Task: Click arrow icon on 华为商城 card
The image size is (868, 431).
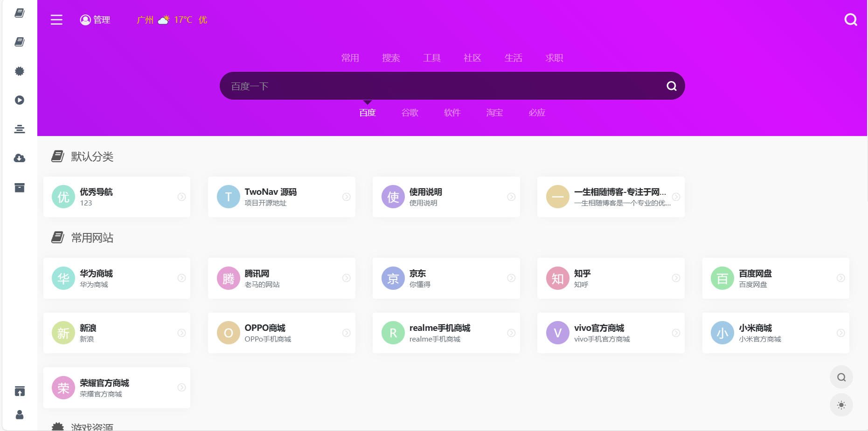Action: point(182,278)
